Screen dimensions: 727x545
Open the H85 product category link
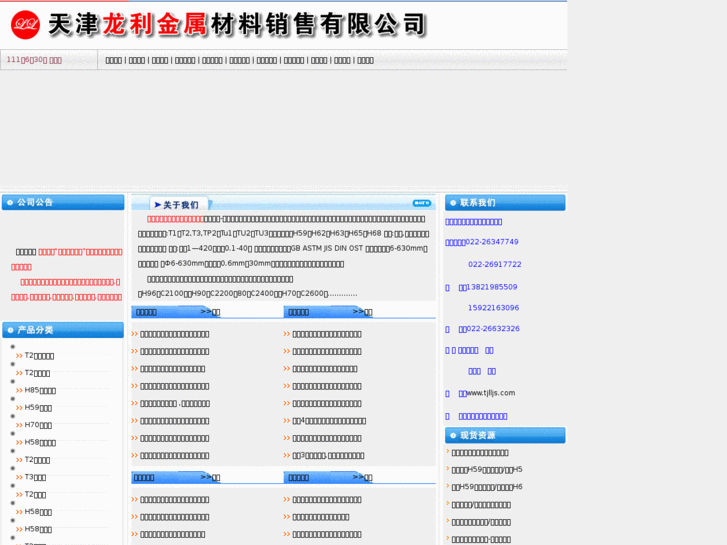(40, 391)
